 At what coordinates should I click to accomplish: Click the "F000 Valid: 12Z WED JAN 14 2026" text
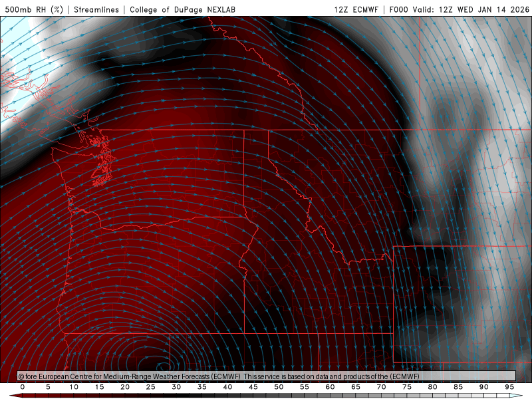460,9
